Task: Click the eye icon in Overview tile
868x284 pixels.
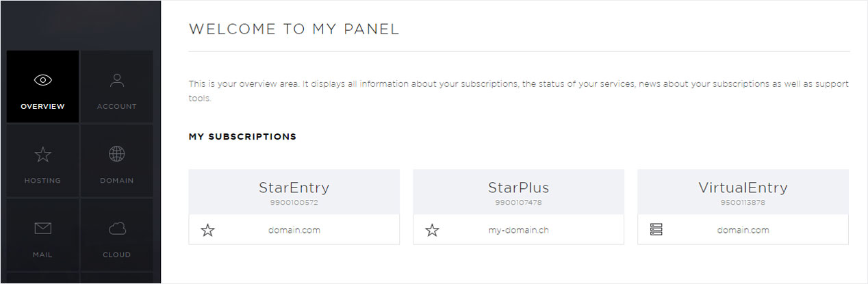Action: (x=42, y=80)
